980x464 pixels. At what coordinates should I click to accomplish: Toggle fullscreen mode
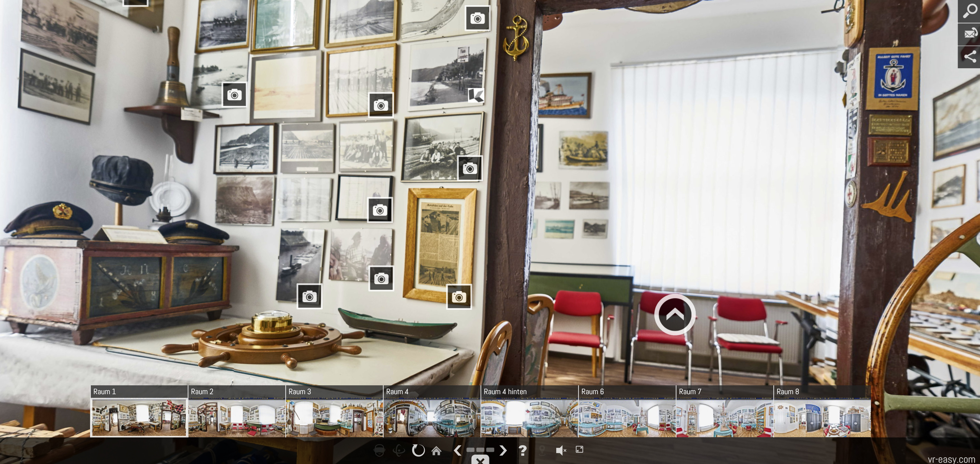click(x=579, y=449)
